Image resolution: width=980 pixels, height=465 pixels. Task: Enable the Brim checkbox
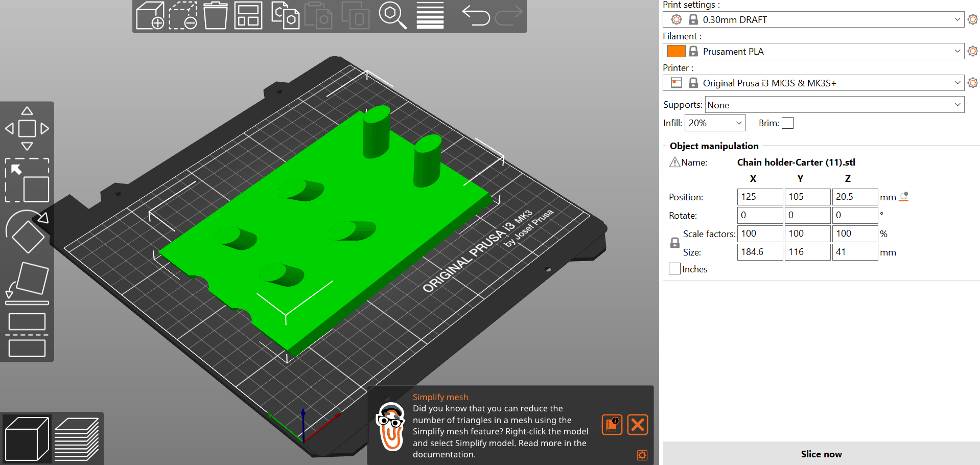[x=787, y=123]
